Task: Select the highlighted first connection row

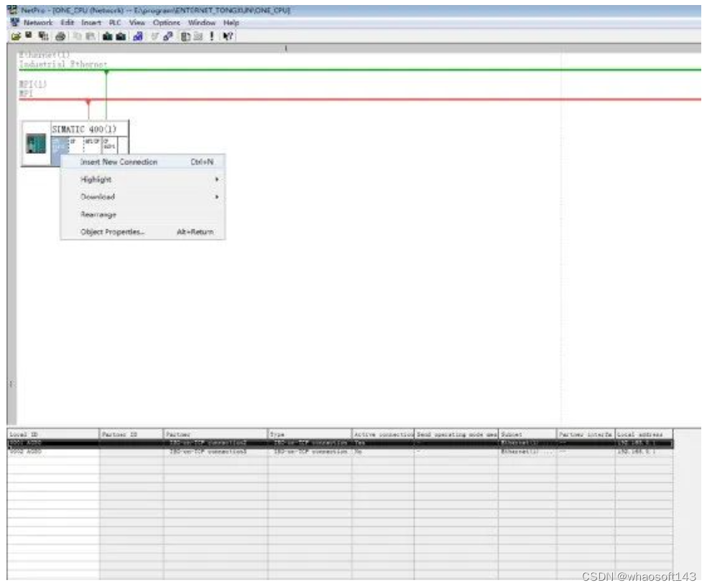Action: pos(340,443)
